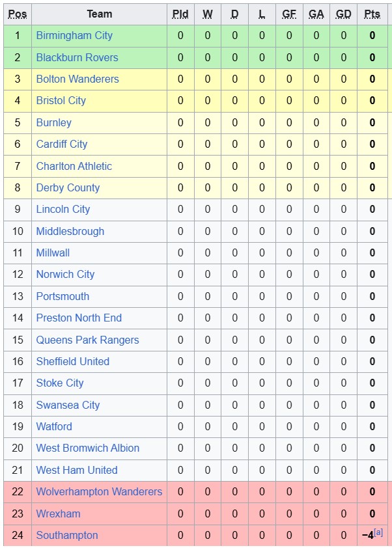
Task: Click the Pts column header abbreviation
Action: (372, 14)
